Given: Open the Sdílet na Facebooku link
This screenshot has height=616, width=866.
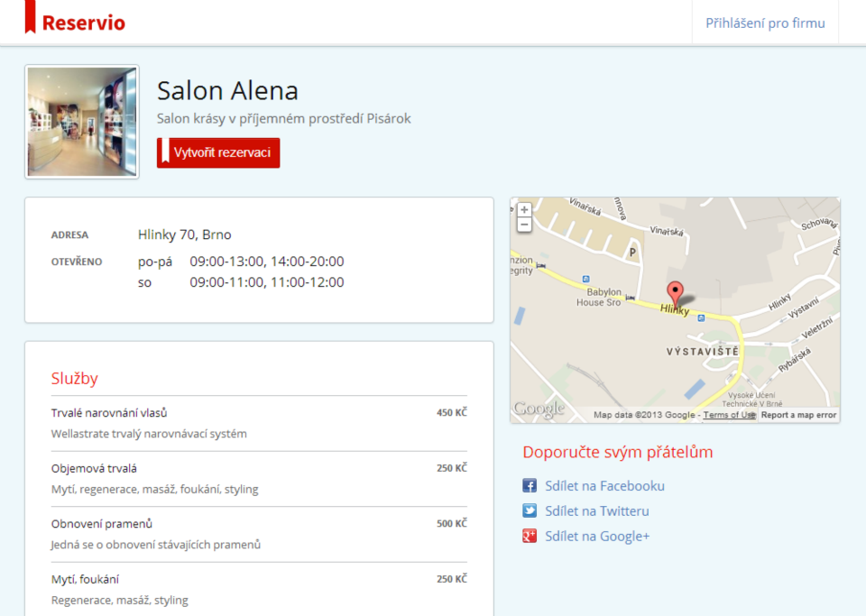Looking at the screenshot, I should tap(604, 485).
